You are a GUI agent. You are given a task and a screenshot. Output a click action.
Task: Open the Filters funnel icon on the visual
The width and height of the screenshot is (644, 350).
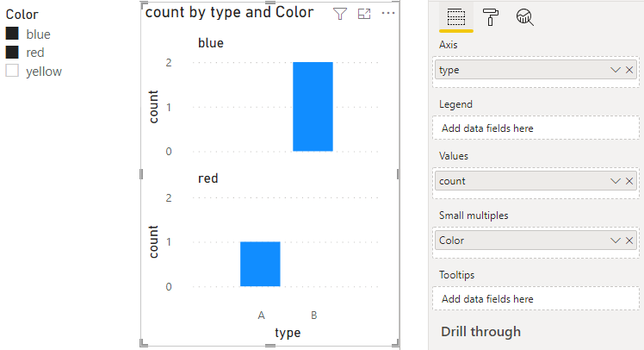(x=340, y=14)
